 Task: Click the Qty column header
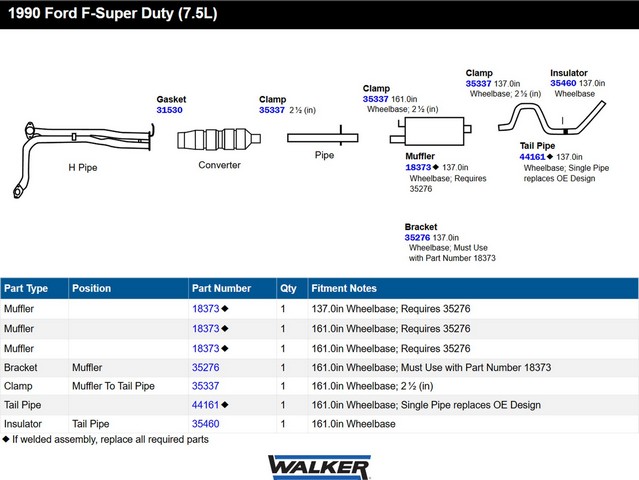tap(292, 288)
